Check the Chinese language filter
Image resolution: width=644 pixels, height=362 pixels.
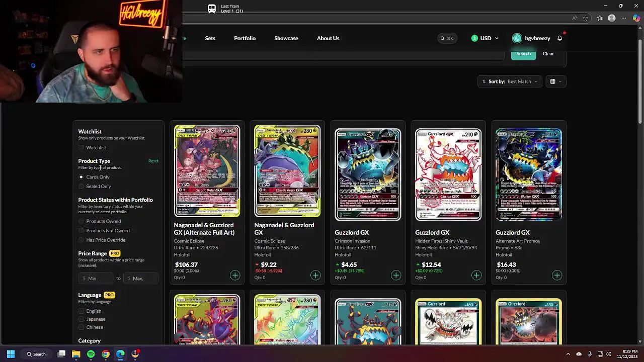point(81,327)
